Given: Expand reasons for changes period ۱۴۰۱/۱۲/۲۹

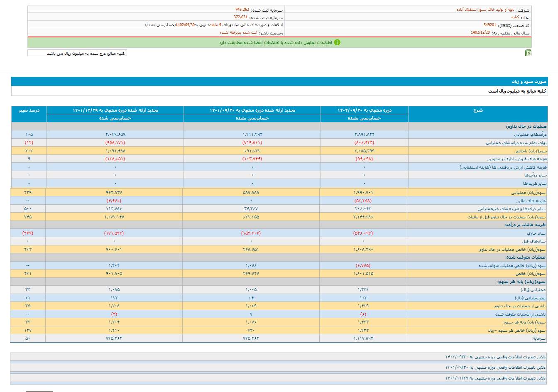Looking at the screenshot, I should coord(495,378).
